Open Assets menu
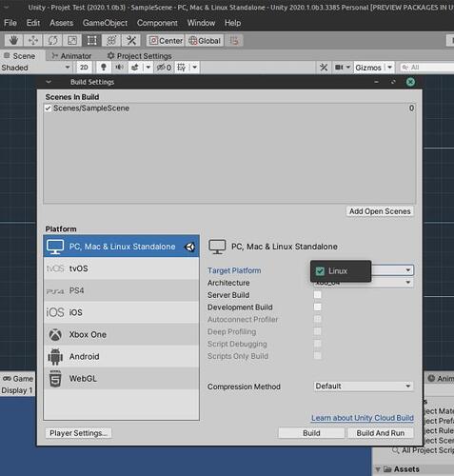 [x=61, y=23]
